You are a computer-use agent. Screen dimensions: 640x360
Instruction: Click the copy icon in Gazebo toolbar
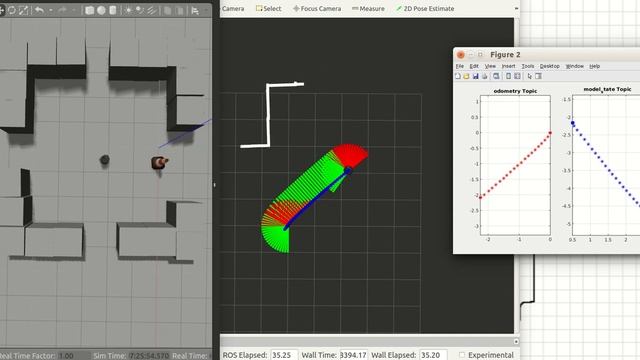(x=167, y=11)
